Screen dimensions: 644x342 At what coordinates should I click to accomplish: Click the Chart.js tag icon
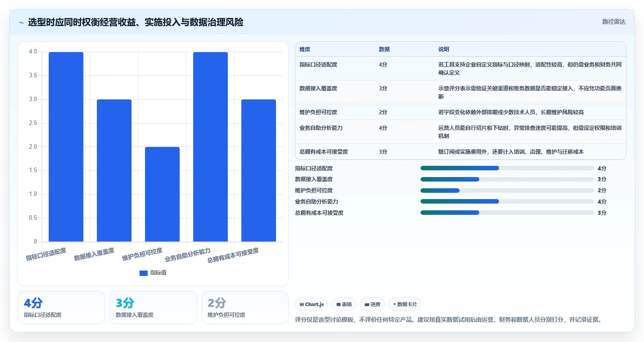(x=302, y=304)
